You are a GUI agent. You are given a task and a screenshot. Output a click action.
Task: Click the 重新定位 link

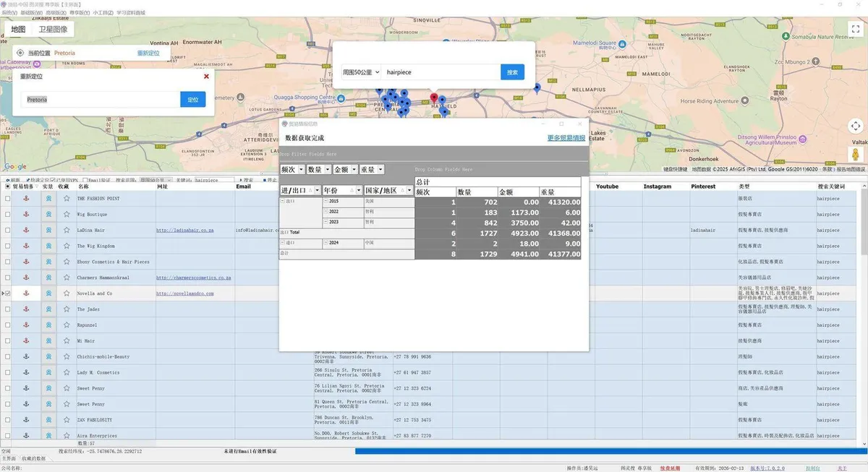point(148,53)
